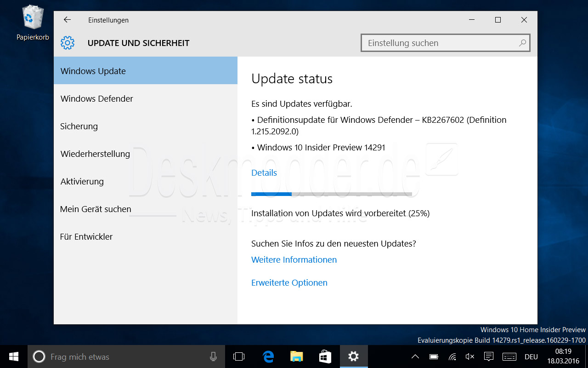Open Task View from the taskbar
The height and width of the screenshot is (368, 588).
pyautogui.click(x=239, y=356)
